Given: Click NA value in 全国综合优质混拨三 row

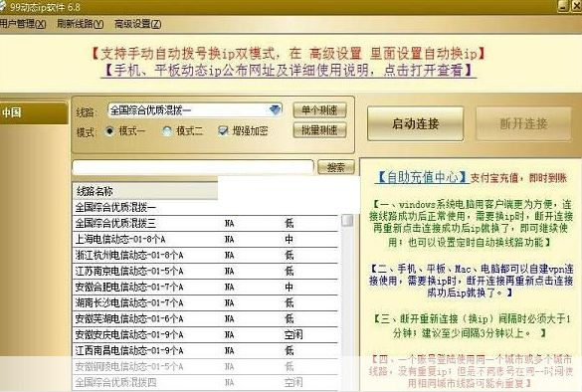Looking at the screenshot, I should 230,223.
